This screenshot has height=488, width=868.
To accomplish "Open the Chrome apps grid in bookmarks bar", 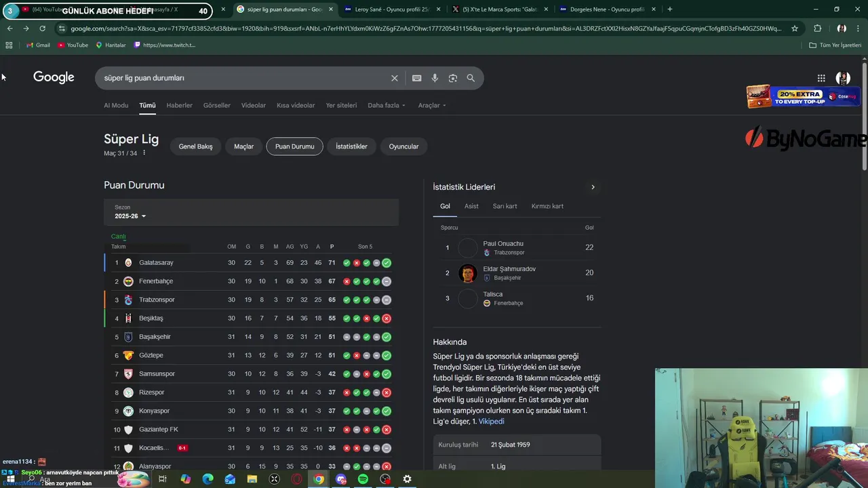I will tap(9, 45).
